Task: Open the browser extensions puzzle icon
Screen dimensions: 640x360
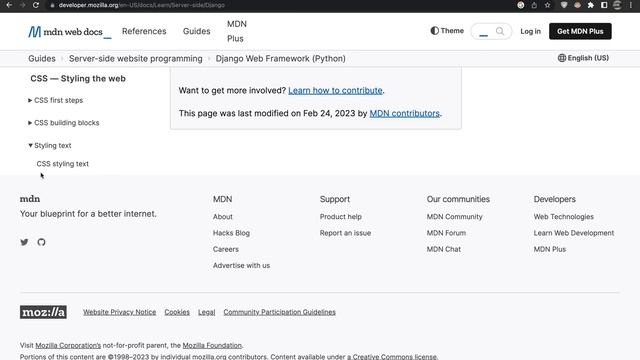Action: pos(590,5)
